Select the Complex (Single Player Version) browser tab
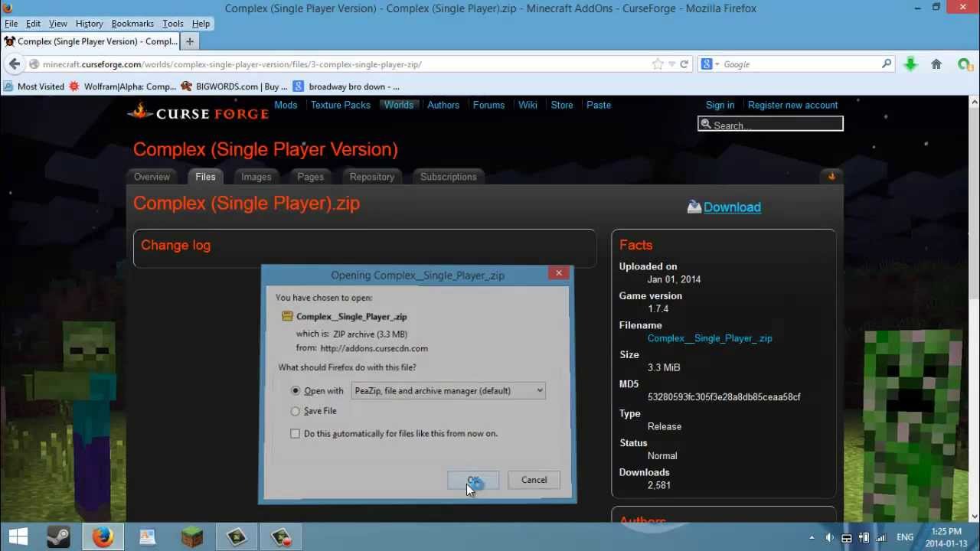This screenshot has width=980, height=551. pyautogui.click(x=90, y=41)
